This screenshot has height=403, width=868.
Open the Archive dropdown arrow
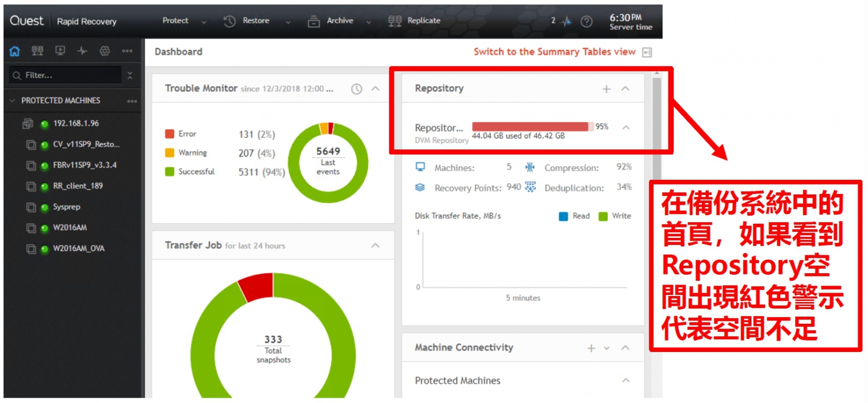[x=368, y=22]
